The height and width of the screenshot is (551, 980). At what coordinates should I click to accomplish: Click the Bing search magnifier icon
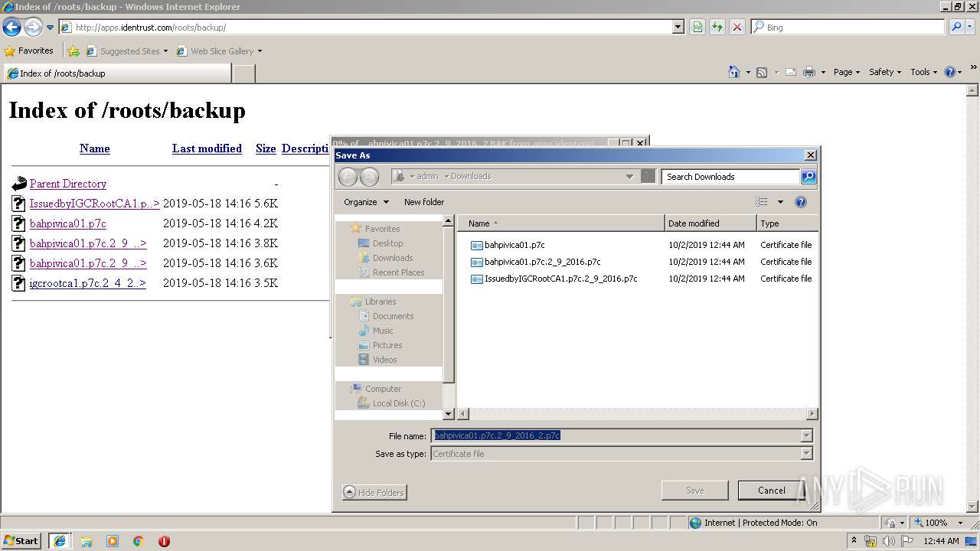click(956, 27)
